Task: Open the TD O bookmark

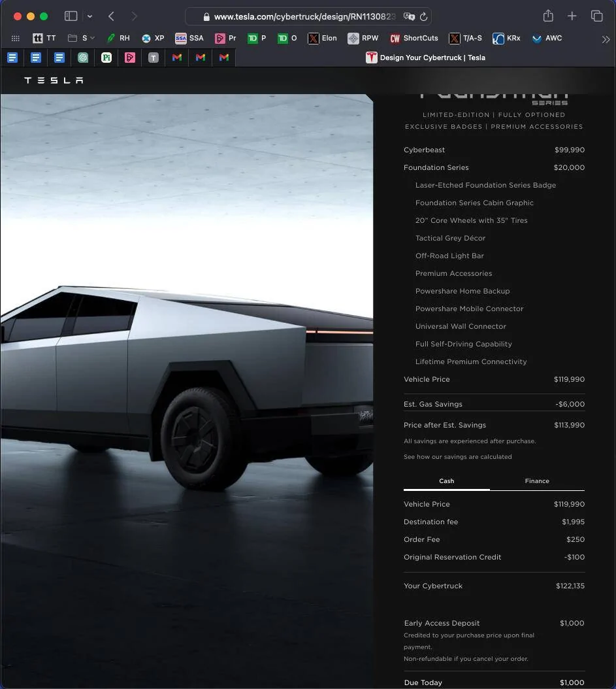Action: (x=287, y=38)
